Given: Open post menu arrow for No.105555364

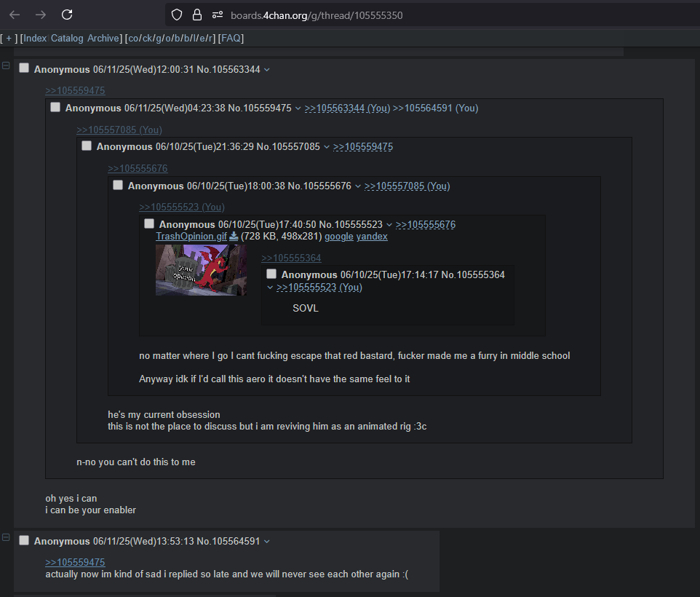Looking at the screenshot, I should (x=270, y=288).
